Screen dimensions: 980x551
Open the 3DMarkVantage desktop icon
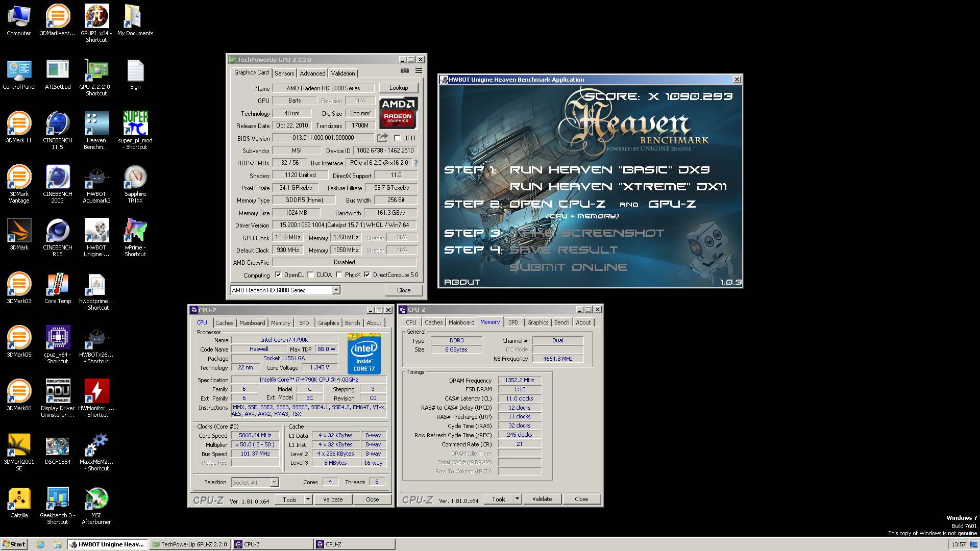58,20
